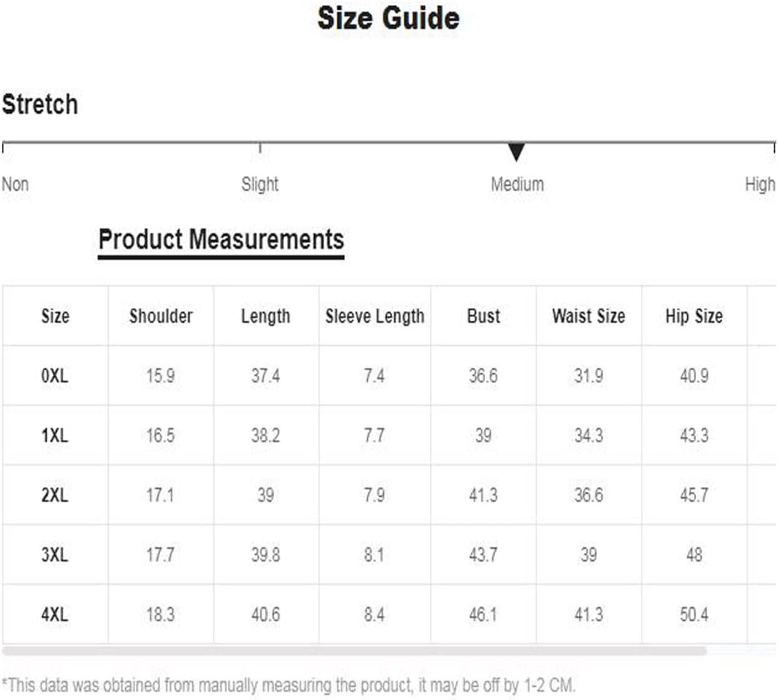Click the Bust column header
778x700 pixels.
pyautogui.click(x=483, y=316)
